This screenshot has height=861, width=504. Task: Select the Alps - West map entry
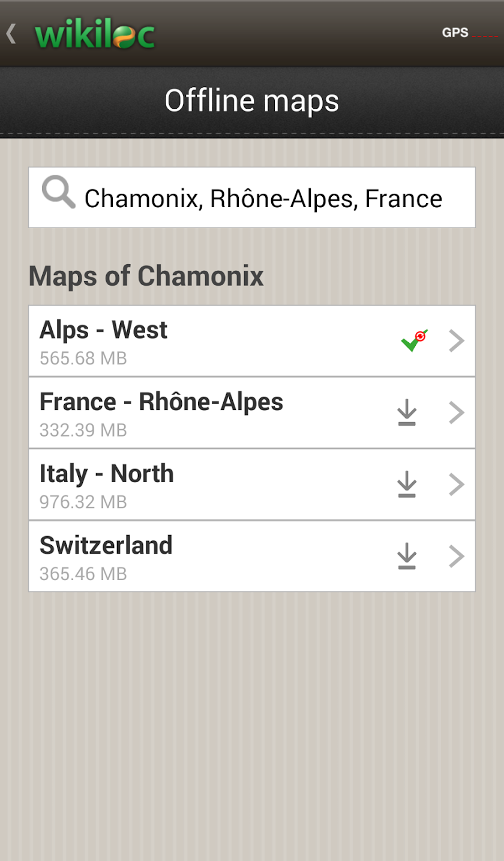point(252,340)
